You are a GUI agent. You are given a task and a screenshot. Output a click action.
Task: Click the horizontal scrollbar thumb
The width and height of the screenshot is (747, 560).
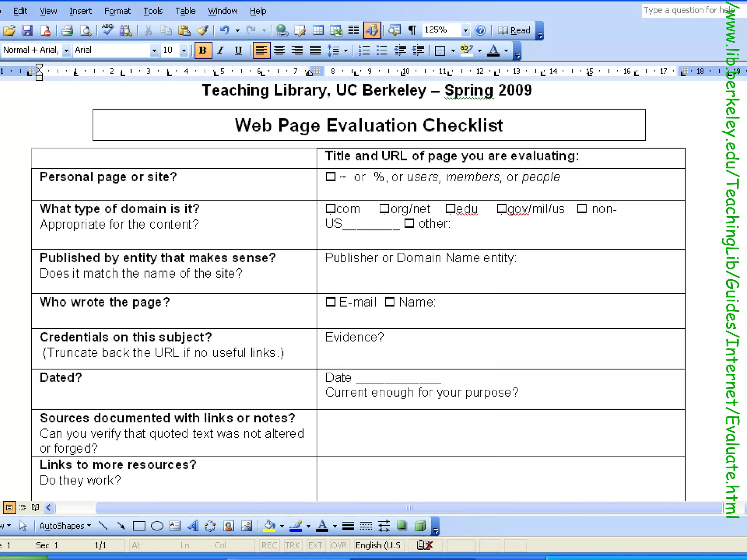tap(409, 507)
